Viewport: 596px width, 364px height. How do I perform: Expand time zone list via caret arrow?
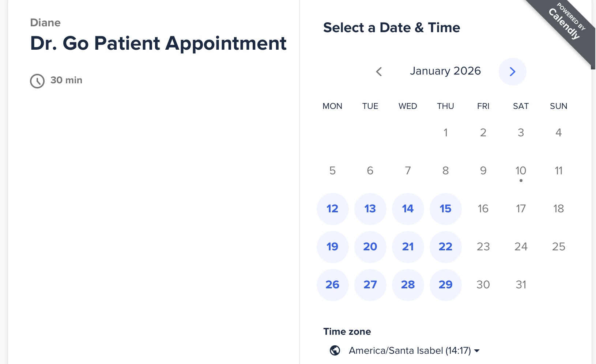click(x=477, y=351)
